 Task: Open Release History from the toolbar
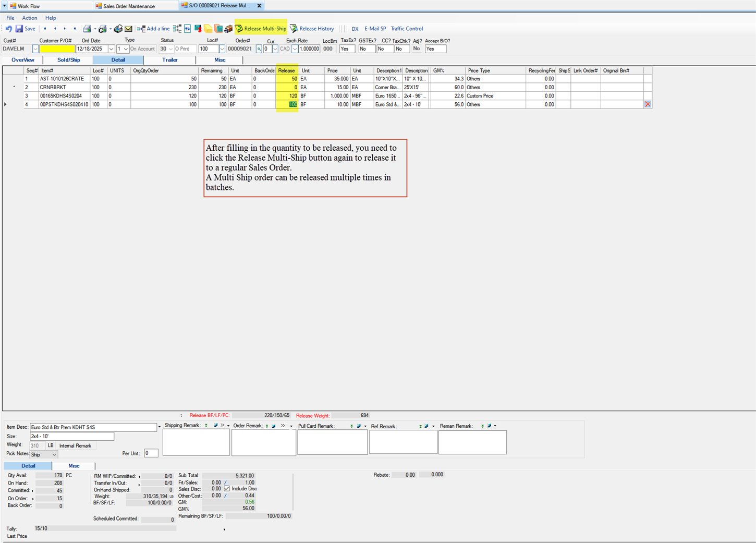(x=312, y=29)
